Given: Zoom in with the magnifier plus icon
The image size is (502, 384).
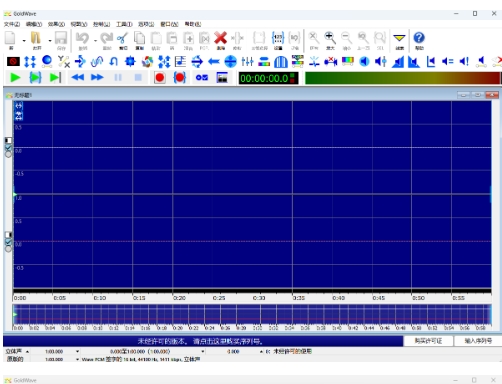Looking at the screenshot, I should pos(330,38).
